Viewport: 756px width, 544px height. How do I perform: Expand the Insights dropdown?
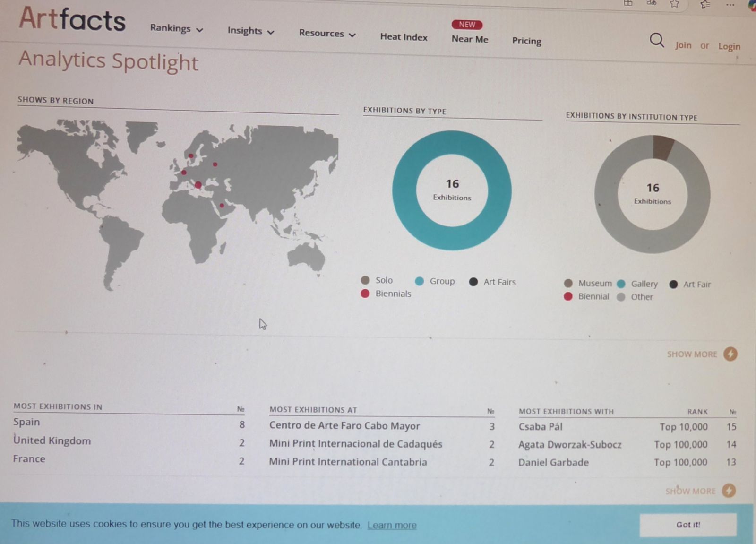(250, 31)
